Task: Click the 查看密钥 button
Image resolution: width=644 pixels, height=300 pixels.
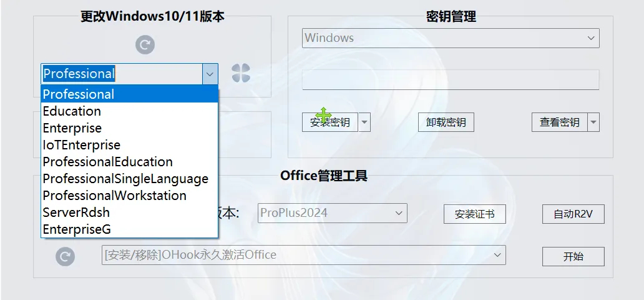Action: click(x=559, y=122)
